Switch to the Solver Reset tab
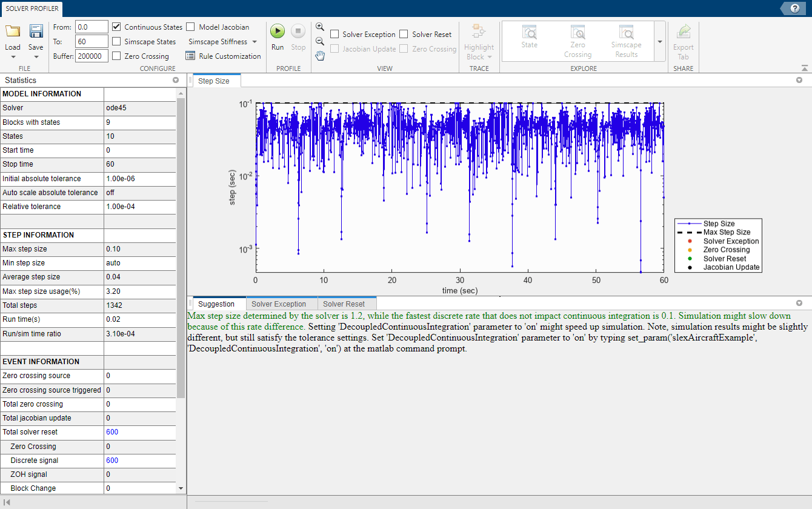 [x=344, y=304]
